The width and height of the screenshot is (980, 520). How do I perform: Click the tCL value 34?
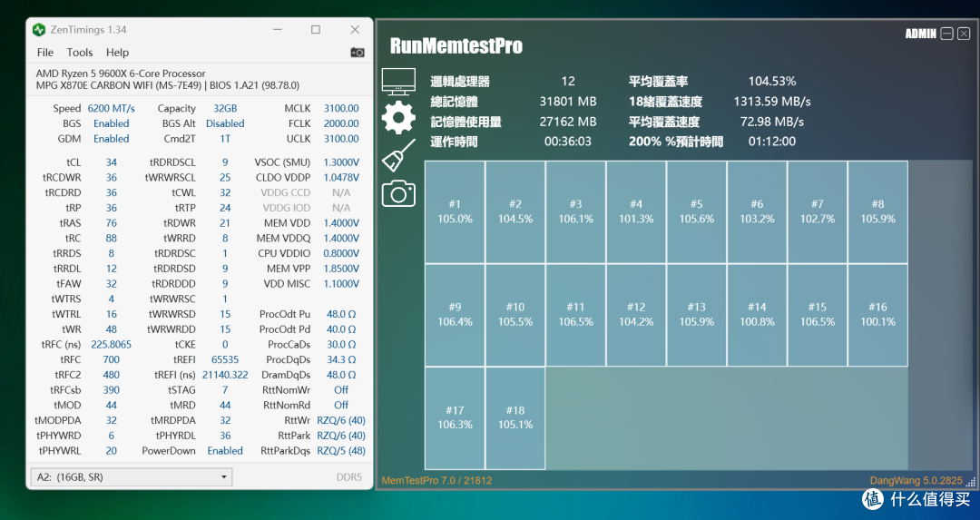click(112, 162)
